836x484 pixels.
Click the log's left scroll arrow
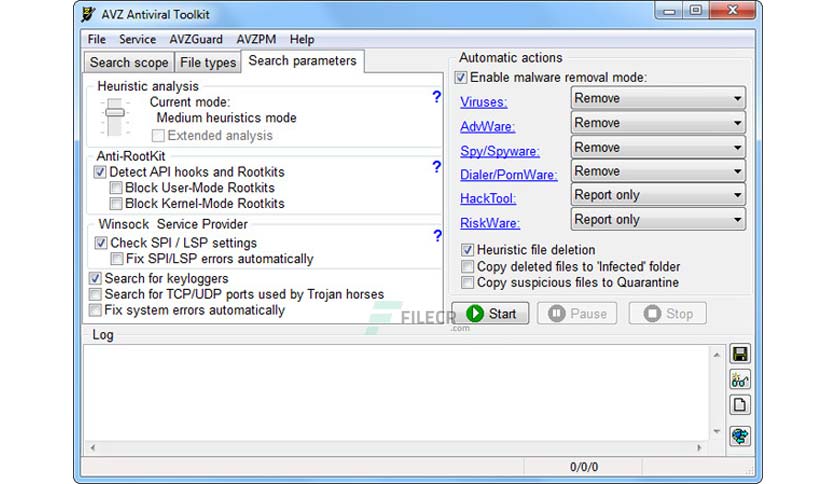point(93,448)
